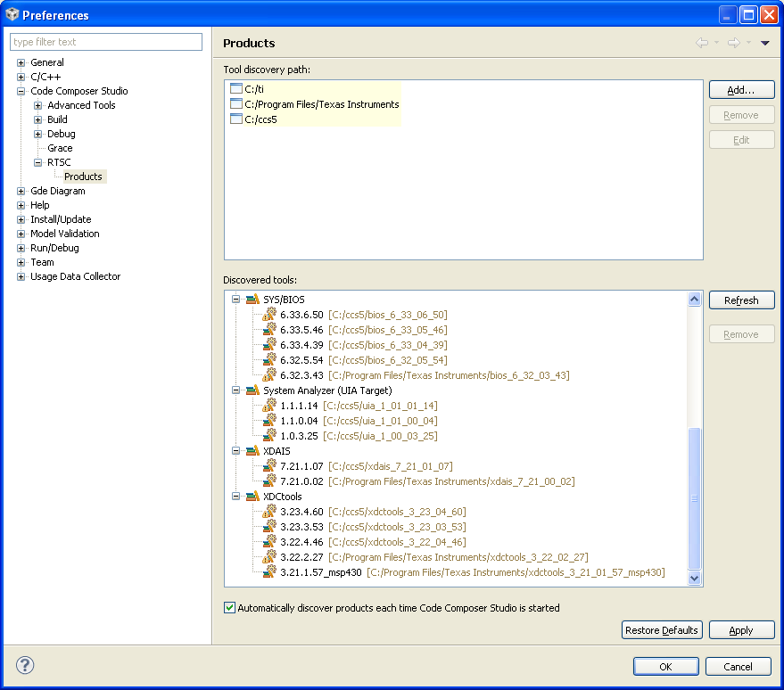The height and width of the screenshot is (690, 784).
Task: Click the Add... button
Action: pyautogui.click(x=741, y=90)
